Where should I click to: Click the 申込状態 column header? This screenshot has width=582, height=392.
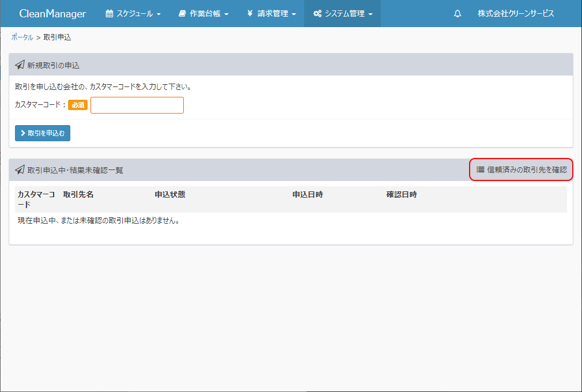(170, 195)
